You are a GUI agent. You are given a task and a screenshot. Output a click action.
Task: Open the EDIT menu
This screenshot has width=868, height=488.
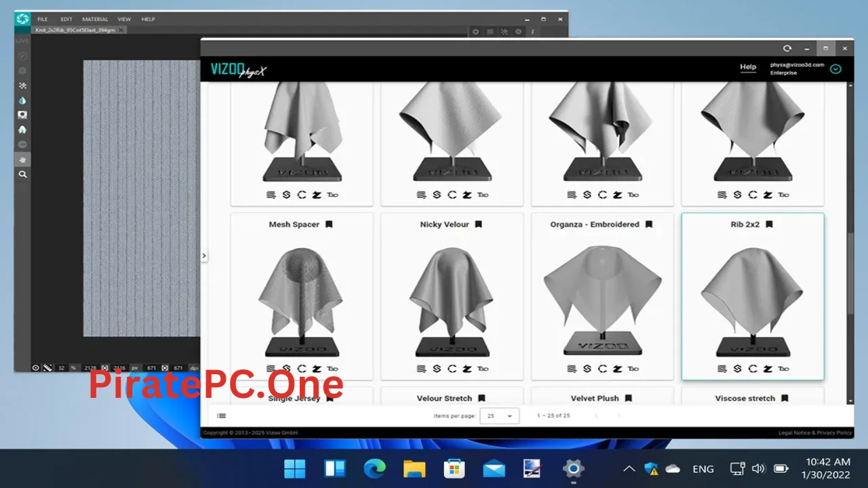66,19
